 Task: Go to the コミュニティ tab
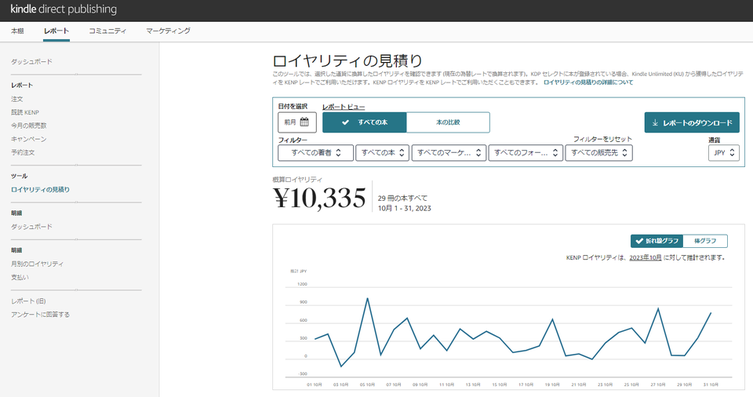108,31
